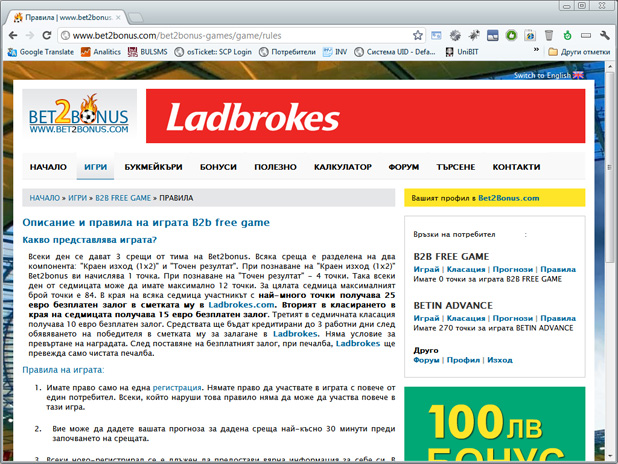Screen dimensions: 618x464
Task: Select the Правила browser tab
Action: 67,18
